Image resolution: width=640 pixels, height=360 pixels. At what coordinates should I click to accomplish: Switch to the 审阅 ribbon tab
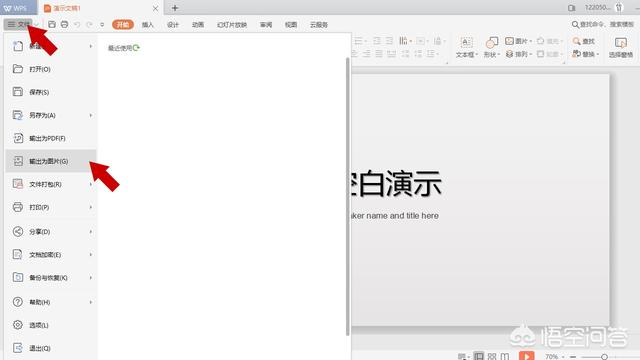point(266,25)
